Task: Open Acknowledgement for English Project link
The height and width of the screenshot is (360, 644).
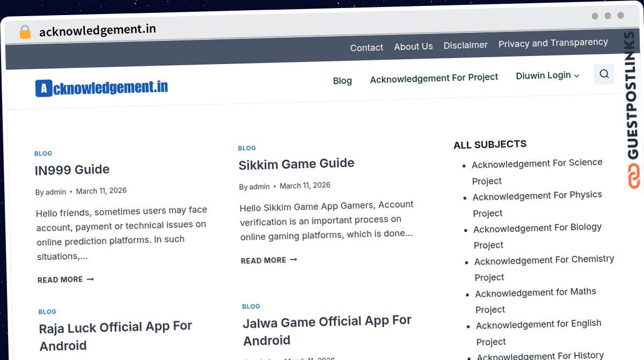Action: [539, 333]
